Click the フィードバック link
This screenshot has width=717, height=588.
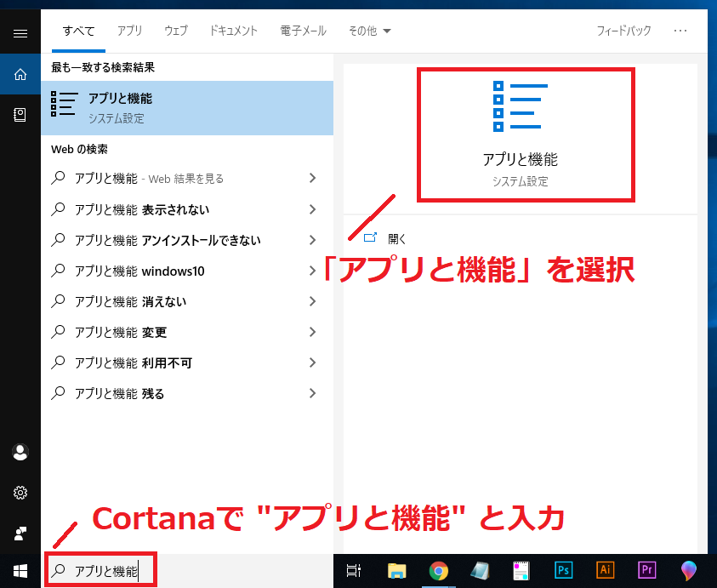(x=623, y=30)
